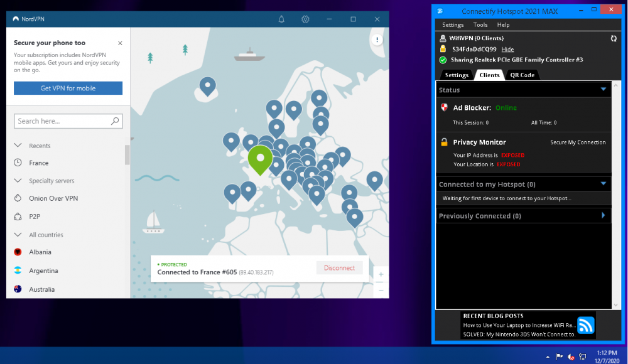The image size is (628, 364).
Task: Expand Previously Connected list
Action: pos(603,215)
